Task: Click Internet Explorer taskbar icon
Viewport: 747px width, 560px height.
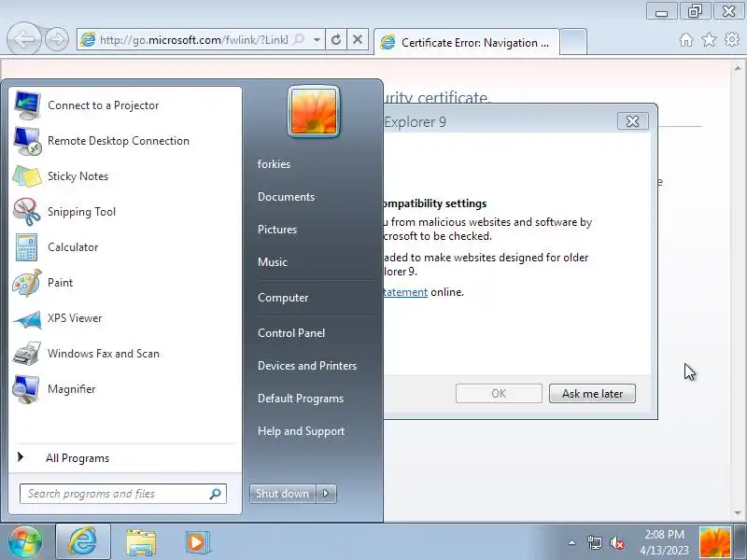Action: pos(83,541)
